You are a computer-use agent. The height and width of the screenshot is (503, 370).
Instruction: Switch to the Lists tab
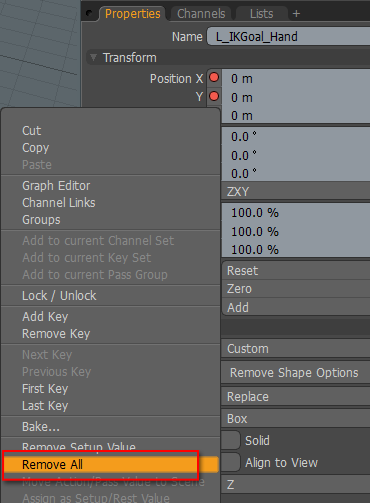(261, 14)
